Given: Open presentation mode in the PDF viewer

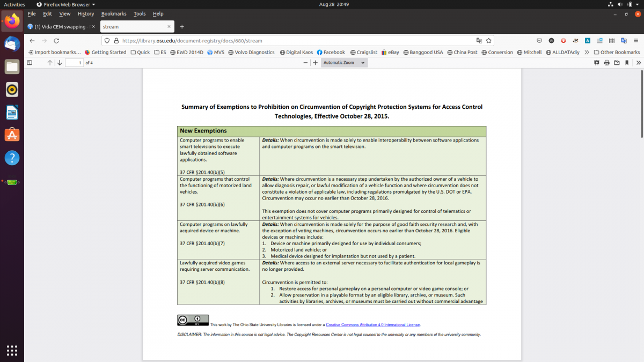Looking at the screenshot, I should click(596, 62).
